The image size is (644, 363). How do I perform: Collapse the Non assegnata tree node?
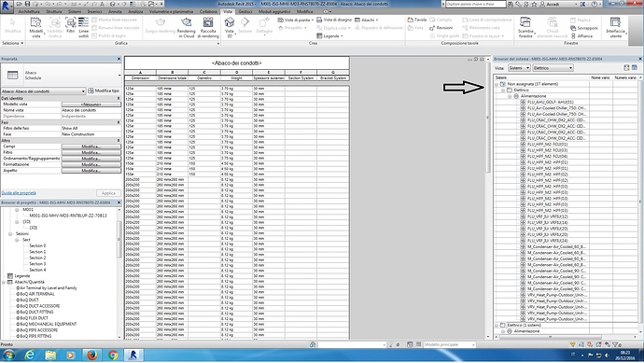click(497, 84)
